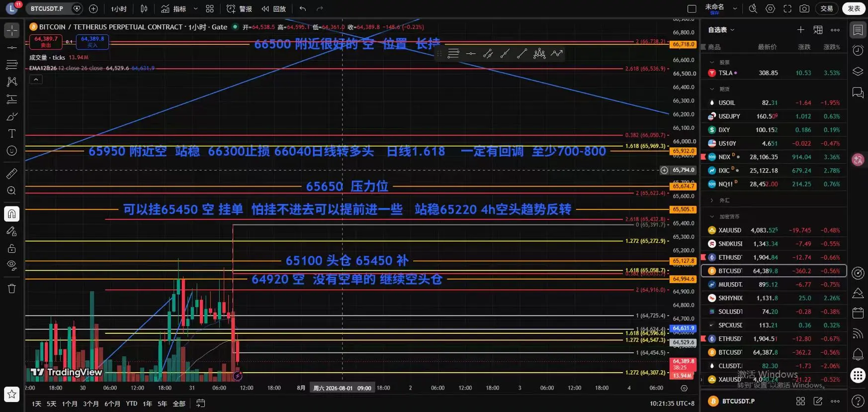This screenshot has height=412, width=868.
Task: Undo the last chart action
Action: [303, 8]
